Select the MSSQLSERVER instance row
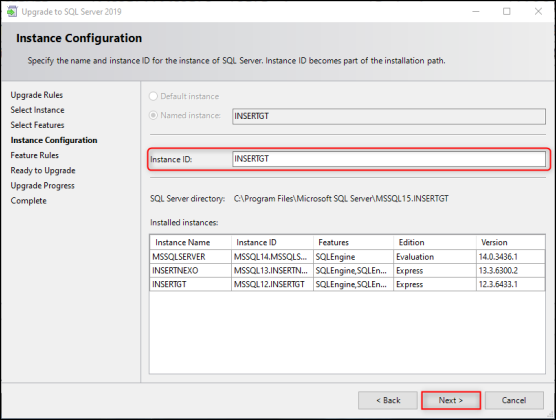This screenshot has height=420, width=556. [x=347, y=256]
